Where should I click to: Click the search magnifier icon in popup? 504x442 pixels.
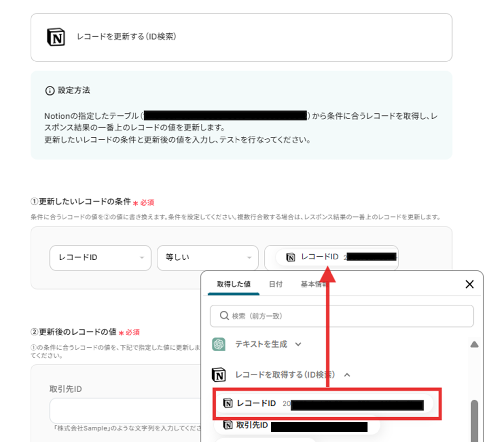pyautogui.click(x=224, y=316)
